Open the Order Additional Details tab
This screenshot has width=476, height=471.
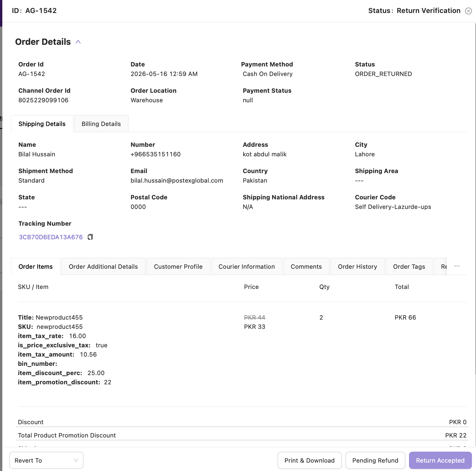point(103,266)
